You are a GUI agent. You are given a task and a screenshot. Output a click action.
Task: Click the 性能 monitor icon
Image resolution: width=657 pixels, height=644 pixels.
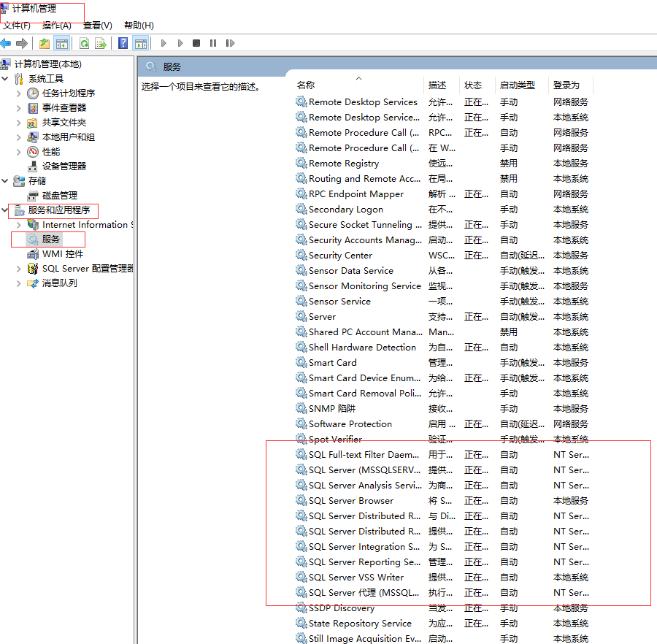point(33,152)
